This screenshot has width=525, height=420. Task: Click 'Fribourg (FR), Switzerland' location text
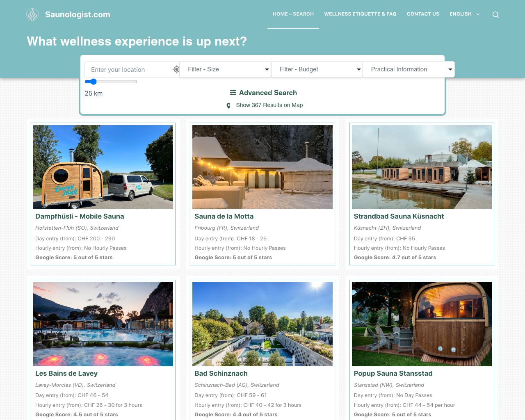(x=227, y=228)
